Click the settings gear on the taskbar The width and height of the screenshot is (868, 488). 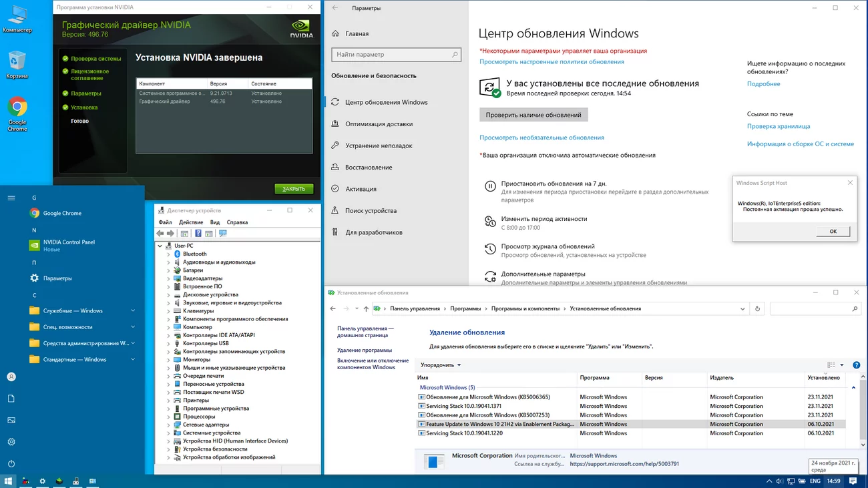(x=43, y=481)
